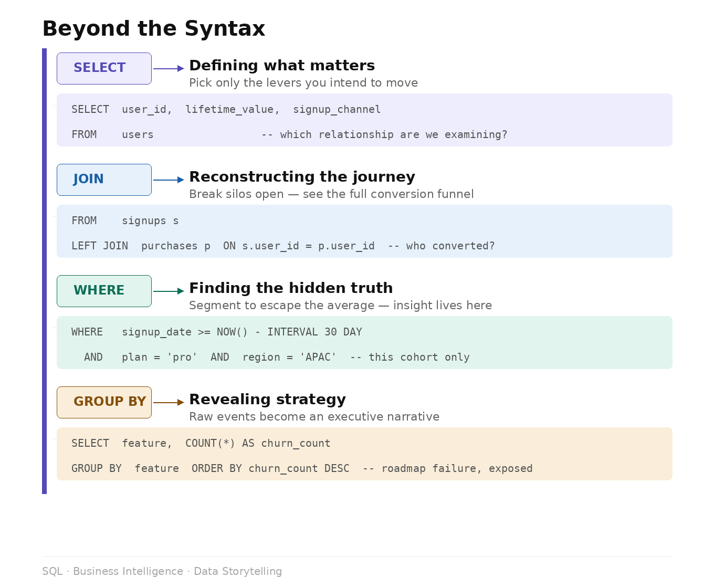
Task: Click the '-- roadmap failure, exposed' comment
Action: tap(447, 468)
